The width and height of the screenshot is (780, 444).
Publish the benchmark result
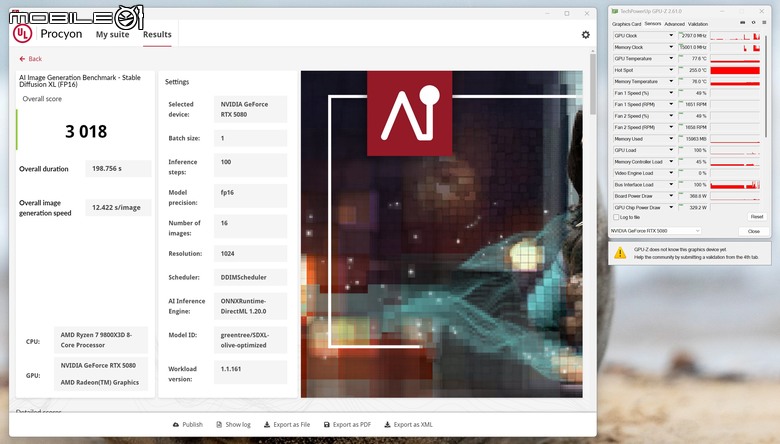(188, 425)
